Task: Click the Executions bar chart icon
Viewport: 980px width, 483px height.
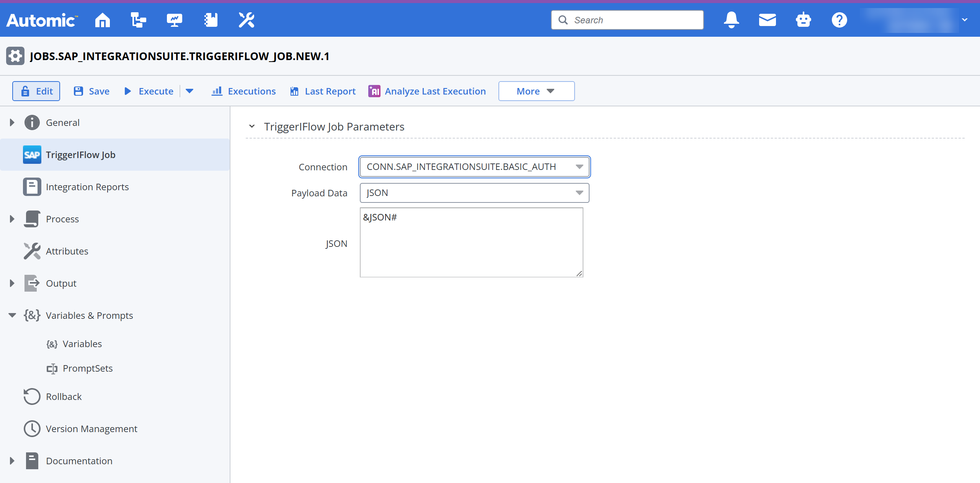Action: (217, 91)
